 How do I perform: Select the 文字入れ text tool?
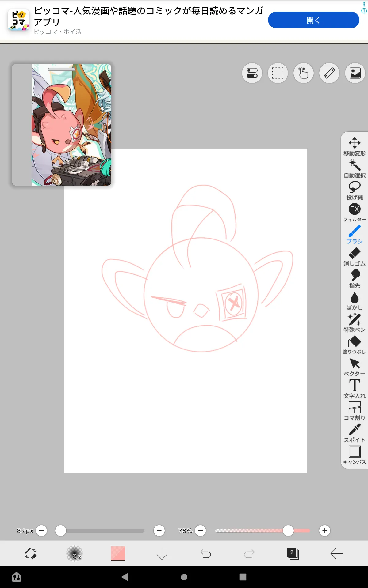(x=355, y=389)
